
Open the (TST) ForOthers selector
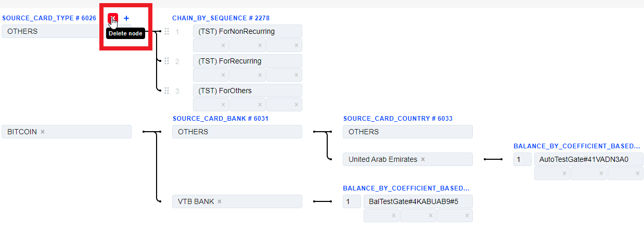[x=247, y=91]
